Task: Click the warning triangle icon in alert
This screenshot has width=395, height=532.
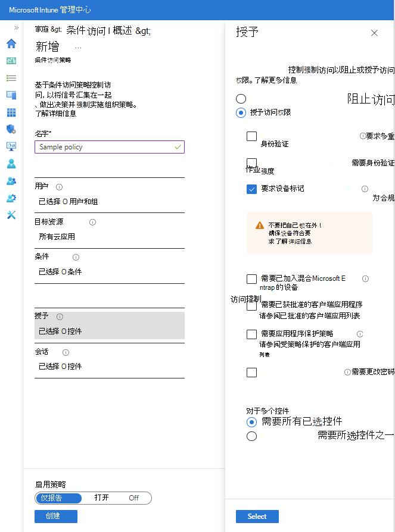Action: pos(260,226)
